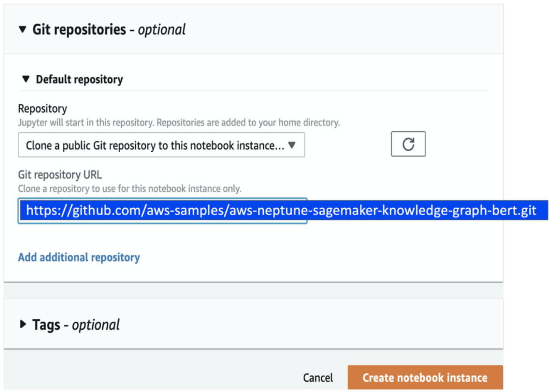Expand the Tags section triangle
Image resolution: width=549 pixels, height=392 pixels.
[23, 324]
